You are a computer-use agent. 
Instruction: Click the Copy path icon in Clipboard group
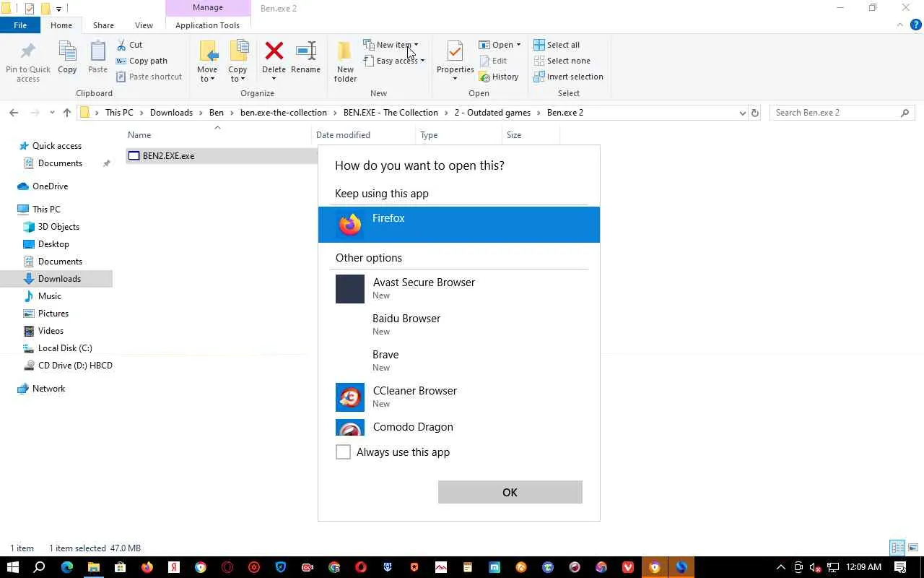pos(121,61)
